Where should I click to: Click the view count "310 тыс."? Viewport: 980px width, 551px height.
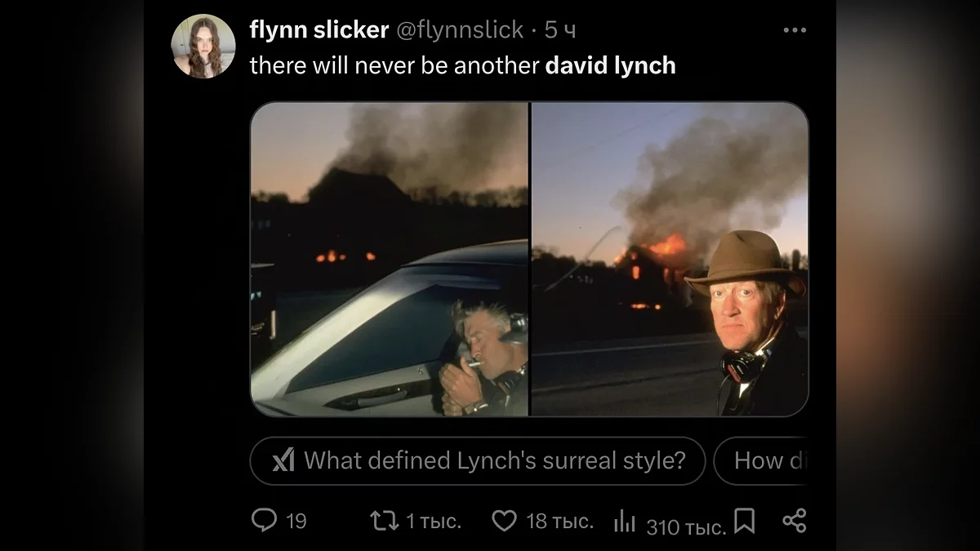click(685, 527)
